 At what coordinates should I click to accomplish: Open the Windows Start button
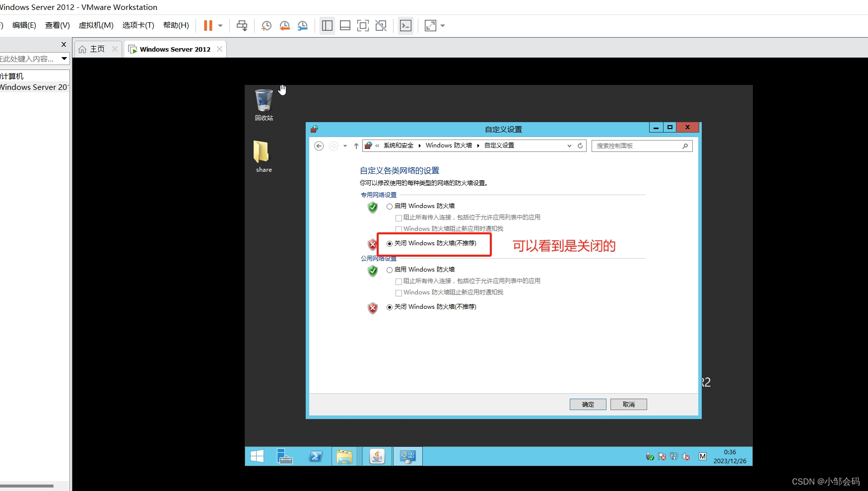point(257,456)
